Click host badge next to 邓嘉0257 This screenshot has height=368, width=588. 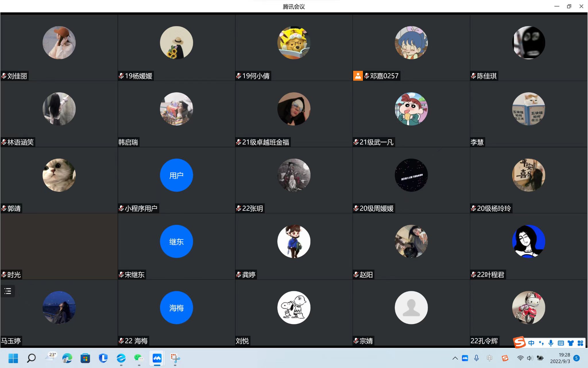pos(358,76)
